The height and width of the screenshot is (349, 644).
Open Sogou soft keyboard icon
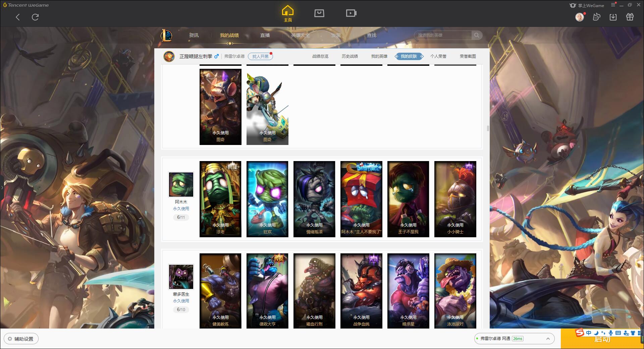pyautogui.click(x=618, y=333)
